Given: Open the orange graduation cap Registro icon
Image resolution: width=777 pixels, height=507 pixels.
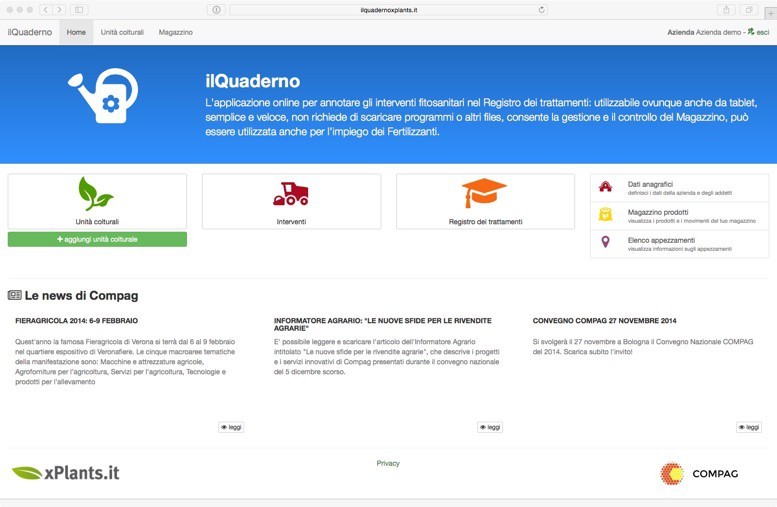Looking at the screenshot, I should [484, 193].
